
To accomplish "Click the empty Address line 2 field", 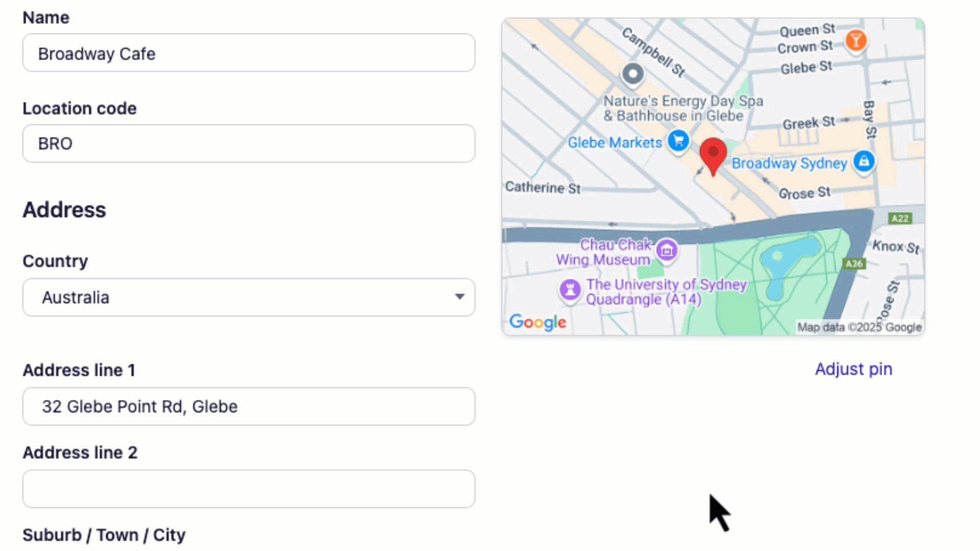I will click(x=249, y=489).
